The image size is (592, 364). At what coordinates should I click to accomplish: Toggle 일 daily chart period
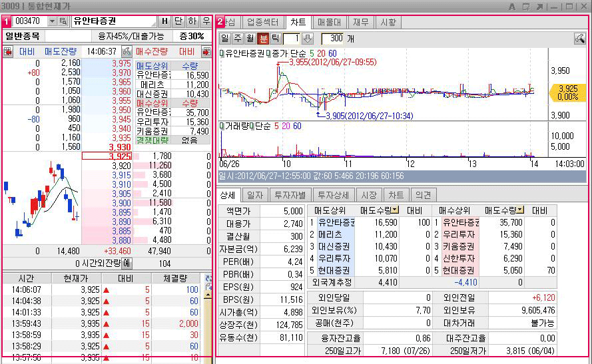[224, 38]
